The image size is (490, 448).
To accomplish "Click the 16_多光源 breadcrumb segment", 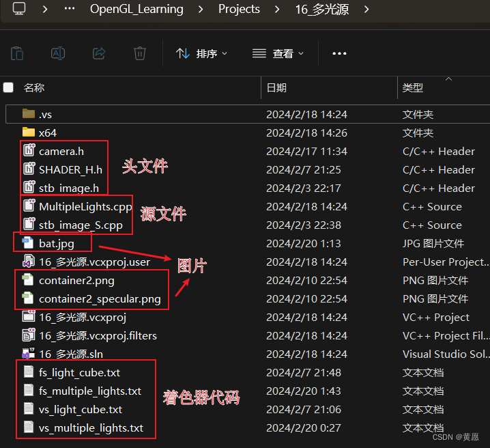I will click(x=322, y=9).
